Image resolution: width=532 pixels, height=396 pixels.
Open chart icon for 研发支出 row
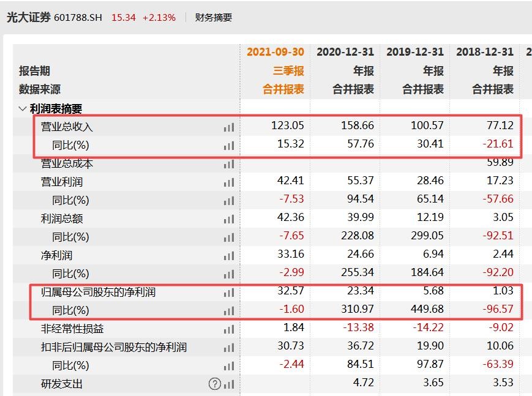229,384
